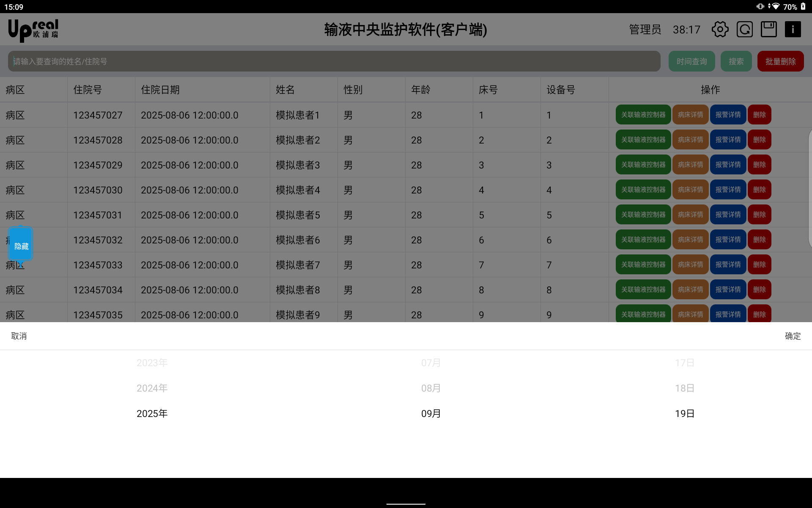Open 报警详情 for 模拟患者3
The height and width of the screenshot is (508, 812).
coord(728,165)
